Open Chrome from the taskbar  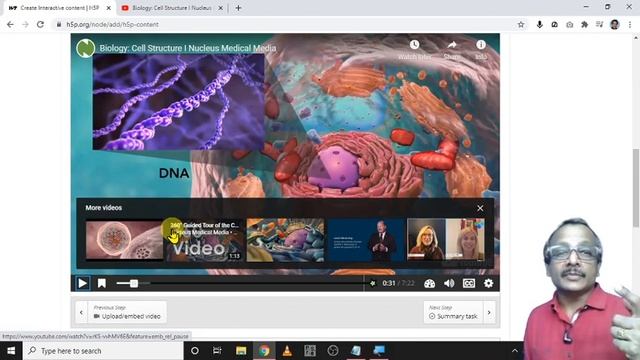264,351
